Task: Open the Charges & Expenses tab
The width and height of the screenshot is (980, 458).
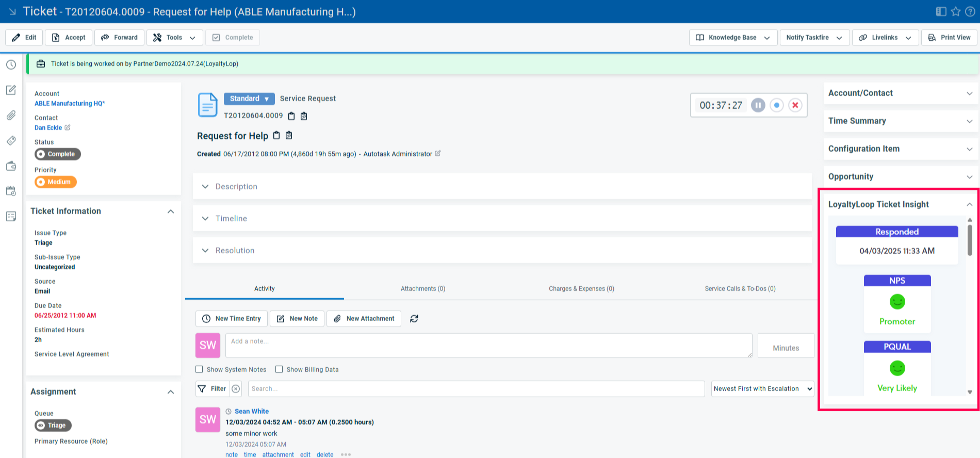Action: [x=581, y=289]
